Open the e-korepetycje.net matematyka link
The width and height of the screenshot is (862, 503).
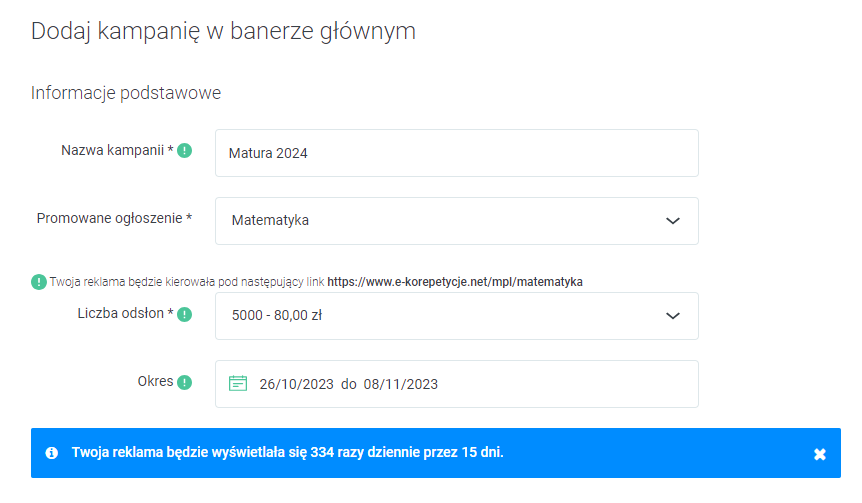coord(455,282)
